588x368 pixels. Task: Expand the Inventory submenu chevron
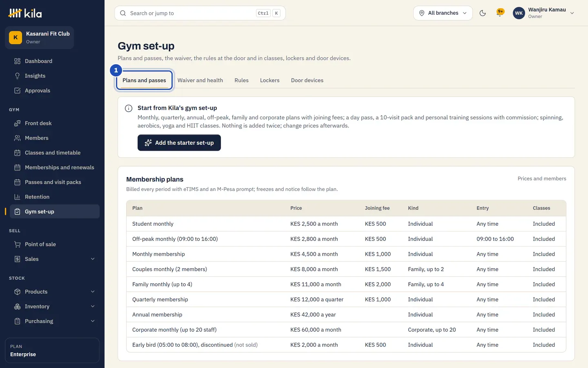[x=93, y=306]
